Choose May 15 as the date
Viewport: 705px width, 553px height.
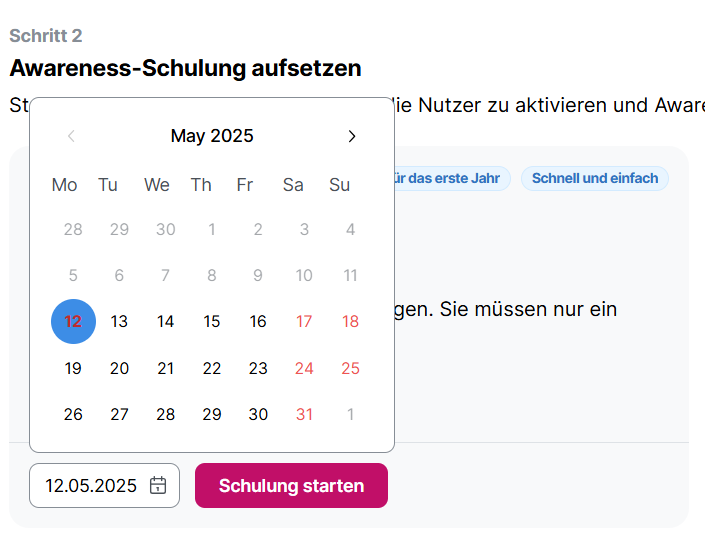click(x=212, y=322)
